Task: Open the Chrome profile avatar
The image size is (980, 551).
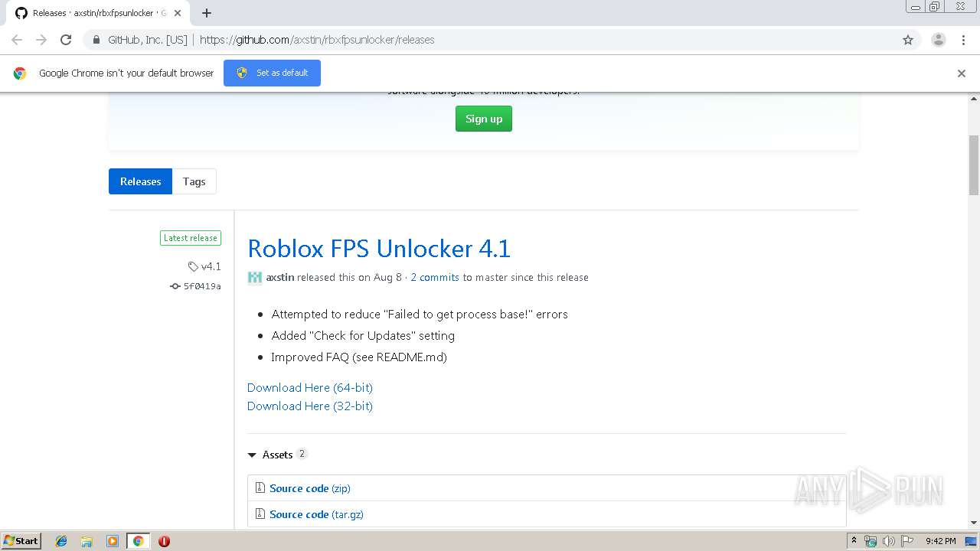Action: [939, 40]
